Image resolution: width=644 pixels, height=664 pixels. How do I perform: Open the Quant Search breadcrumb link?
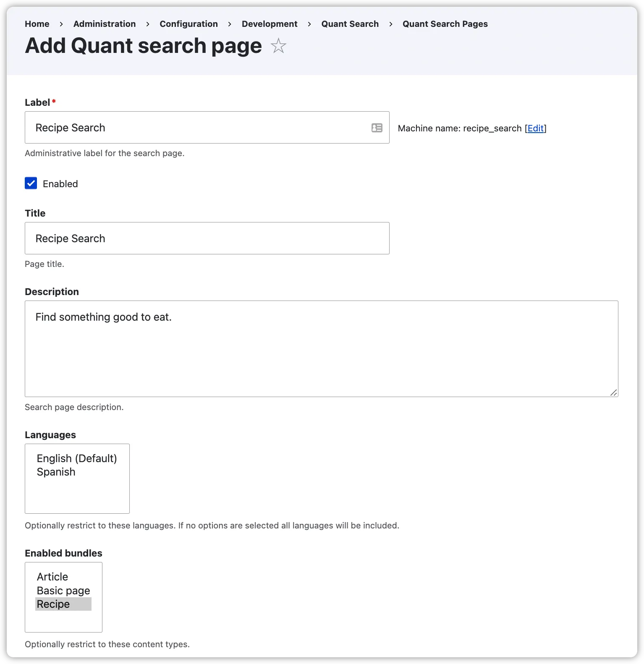pyautogui.click(x=350, y=24)
